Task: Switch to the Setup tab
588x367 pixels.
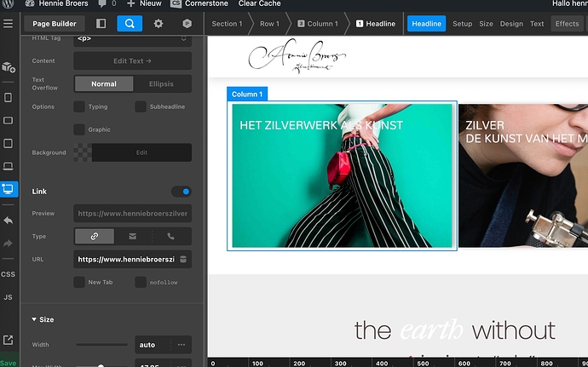Action: pos(462,24)
